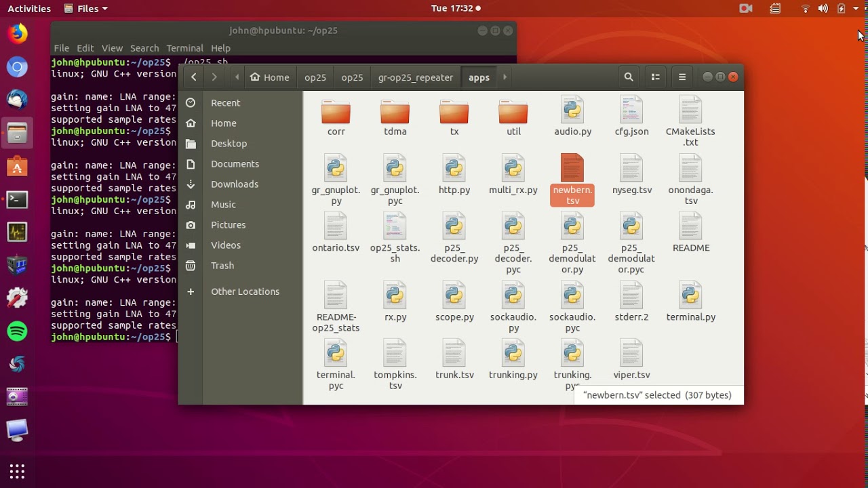This screenshot has height=488, width=868.
Task: Go back using the left arrow button
Action: click(194, 77)
